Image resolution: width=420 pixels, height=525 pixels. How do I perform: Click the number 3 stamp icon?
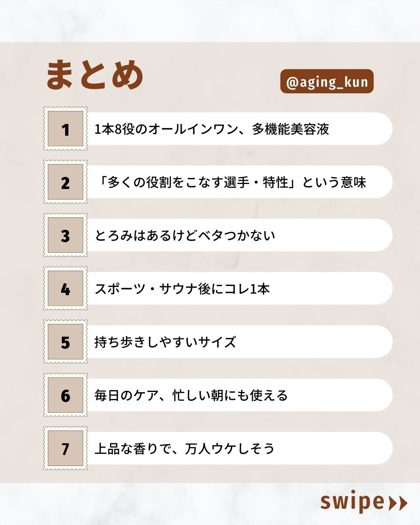point(65,235)
